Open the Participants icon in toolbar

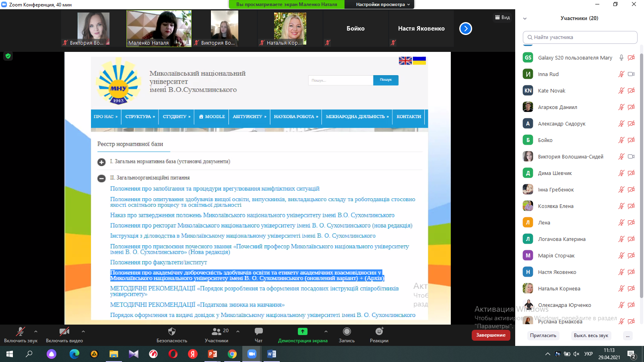pyautogui.click(x=217, y=332)
